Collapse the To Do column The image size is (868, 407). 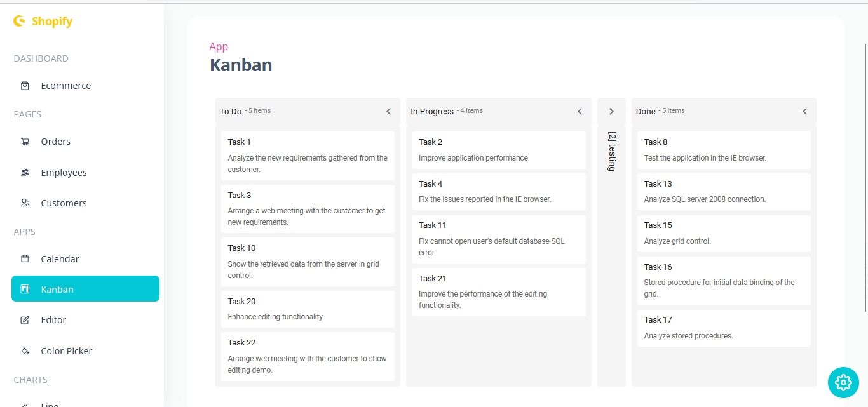coord(389,111)
